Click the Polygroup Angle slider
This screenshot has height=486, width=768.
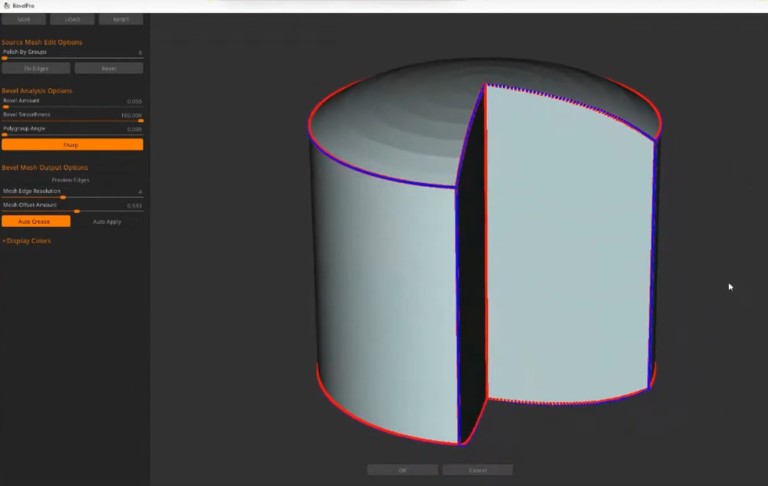(72, 134)
